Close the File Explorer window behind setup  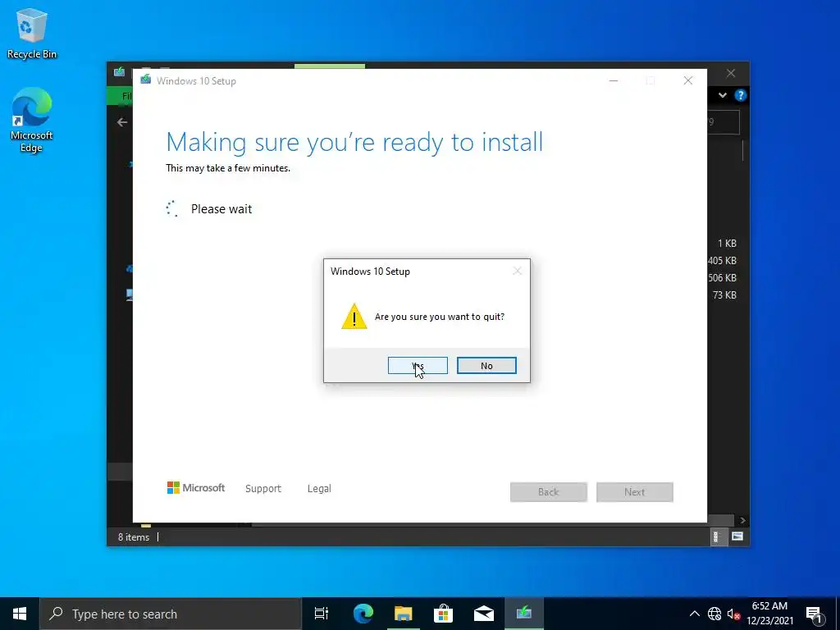(731, 73)
